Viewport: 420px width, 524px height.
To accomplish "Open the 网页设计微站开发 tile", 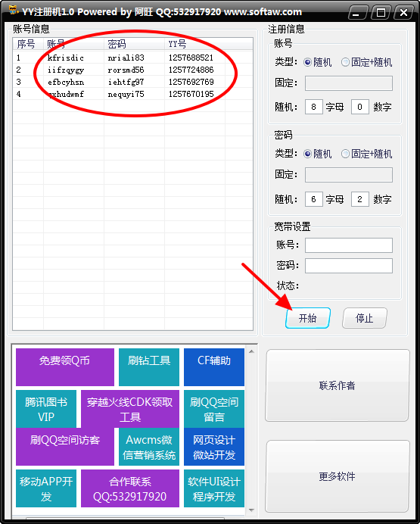I will (x=214, y=447).
